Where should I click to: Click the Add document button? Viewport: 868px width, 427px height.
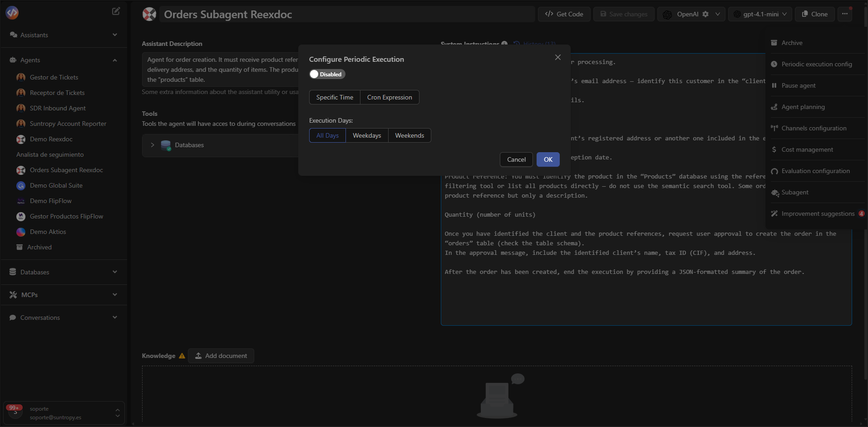point(221,356)
